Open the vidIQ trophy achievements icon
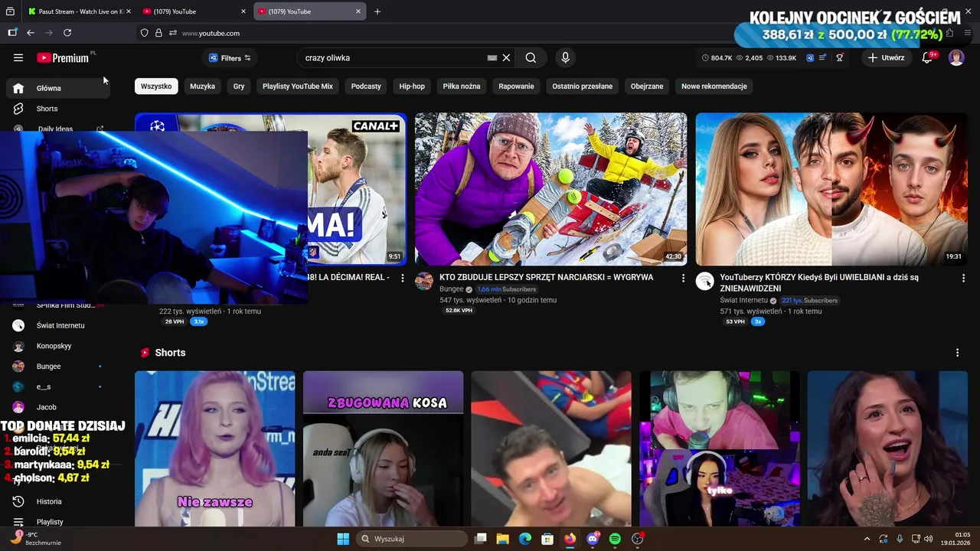The image size is (980, 551). [840, 57]
